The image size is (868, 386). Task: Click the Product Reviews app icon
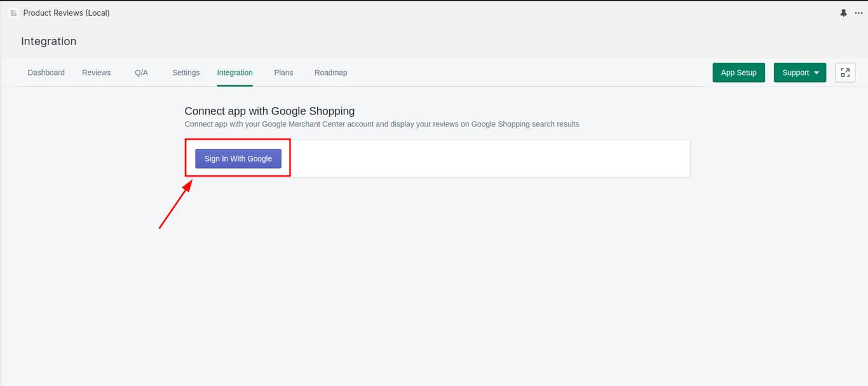point(13,13)
